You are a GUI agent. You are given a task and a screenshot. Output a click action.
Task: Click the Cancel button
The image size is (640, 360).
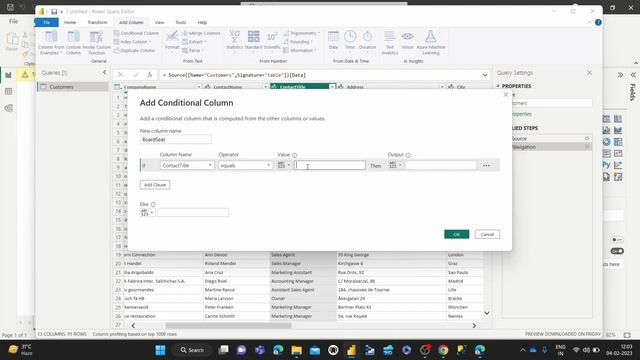tap(487, 234)
